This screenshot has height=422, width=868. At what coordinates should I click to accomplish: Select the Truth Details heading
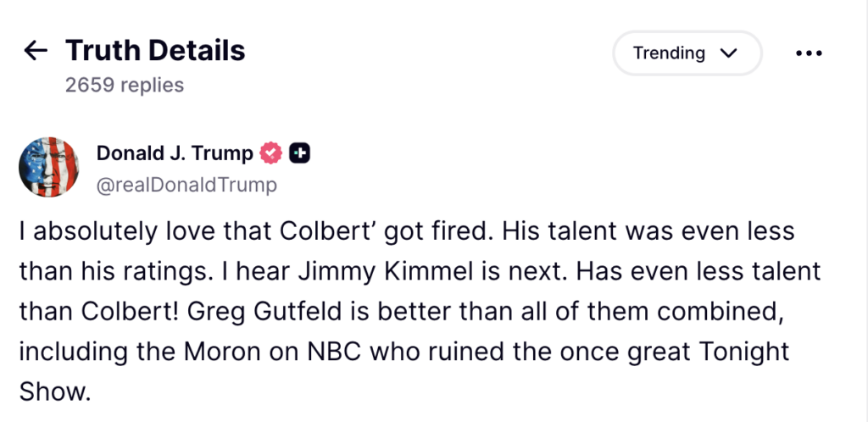[x=156, y=50]
